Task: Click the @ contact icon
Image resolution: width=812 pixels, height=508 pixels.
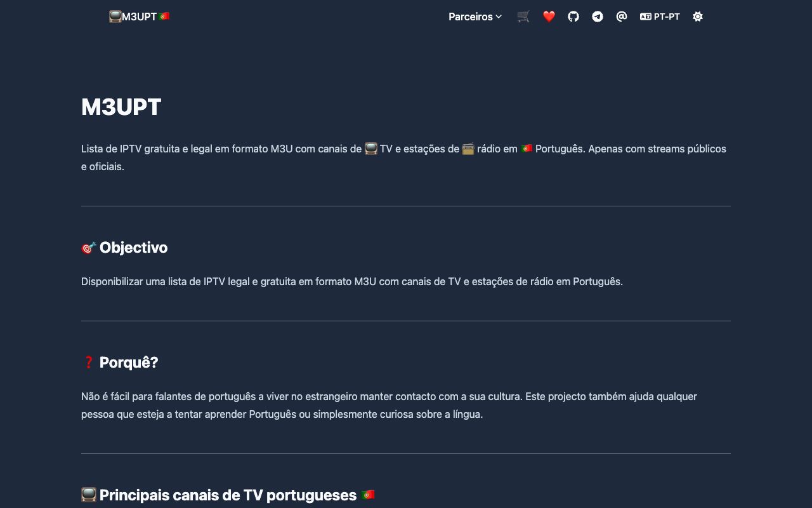Action: click(622, 17)
